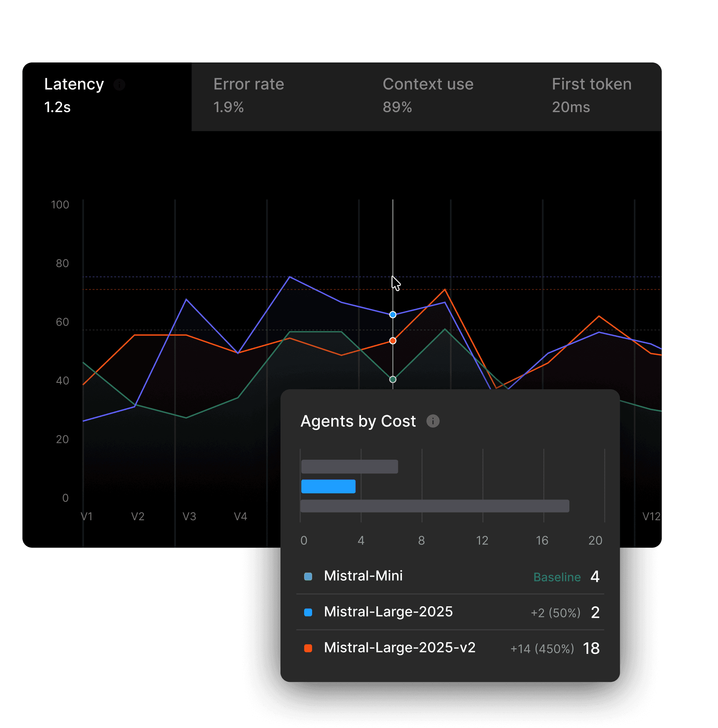Click the V3 label on the x-axis
718x728 pixels.
[189, 517]
